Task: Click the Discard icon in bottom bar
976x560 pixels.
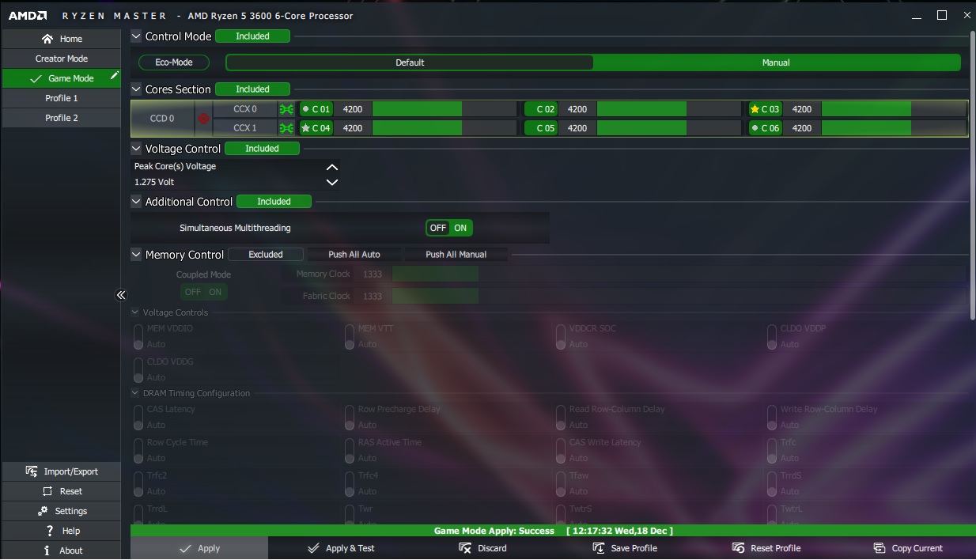Action: click(465, 548)
